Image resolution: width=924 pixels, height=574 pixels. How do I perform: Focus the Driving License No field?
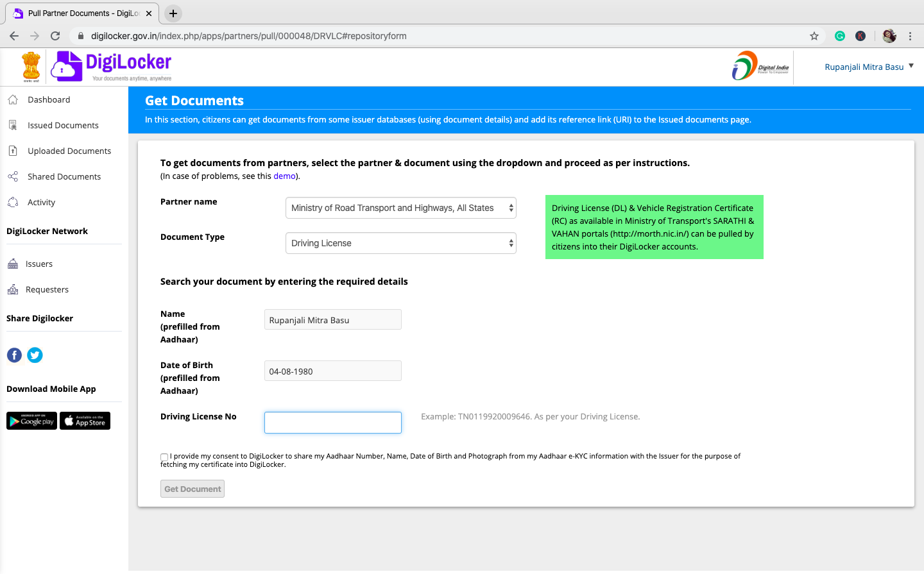click(333, 423)
